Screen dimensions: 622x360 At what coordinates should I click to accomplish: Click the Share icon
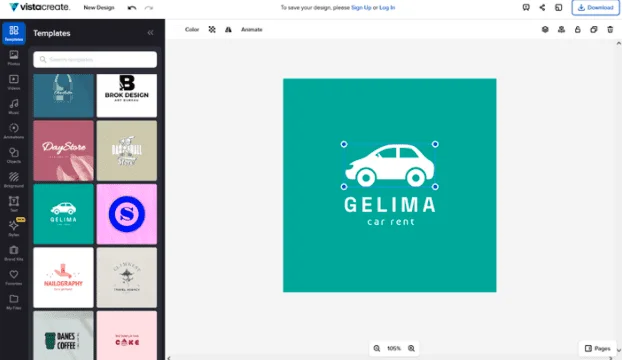(x=542, y=8)
